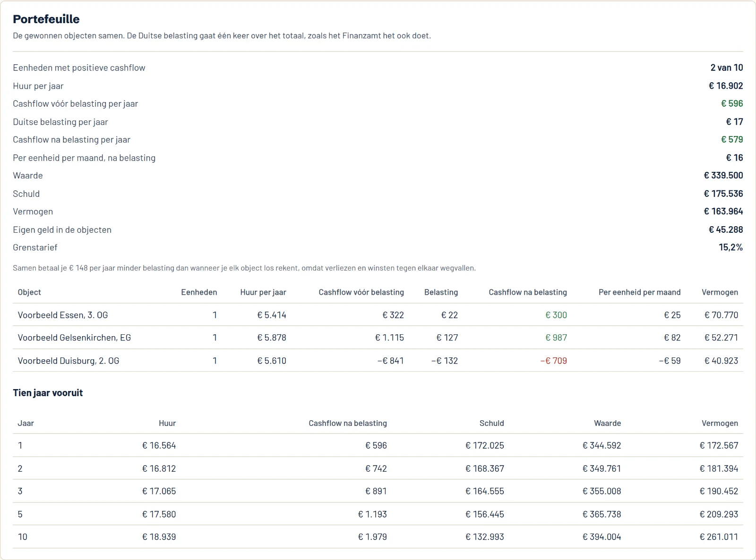Click the green € 596 cashflow value
The height and width of the screenshot is (560, 756).
tap(732, 103)
